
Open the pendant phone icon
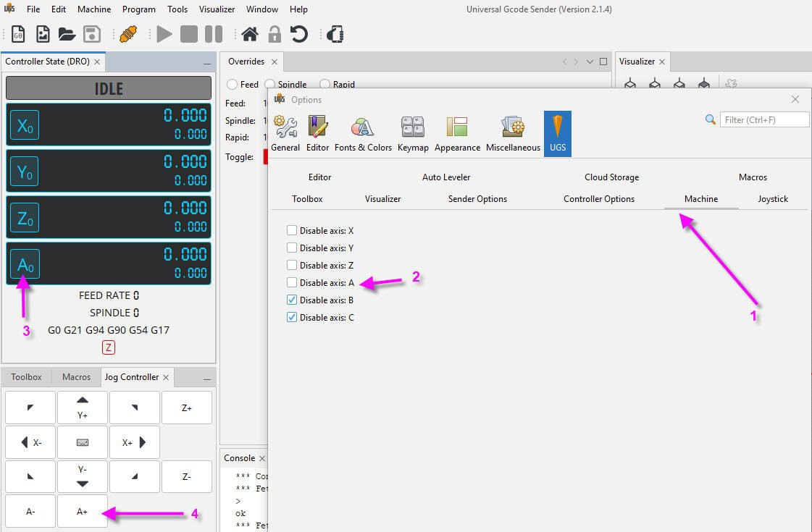click(335, 34)
